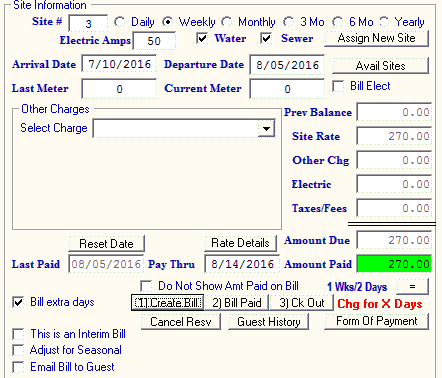Toggle the Water checkbox
The image size is (442, 378).
click(202, 38)
